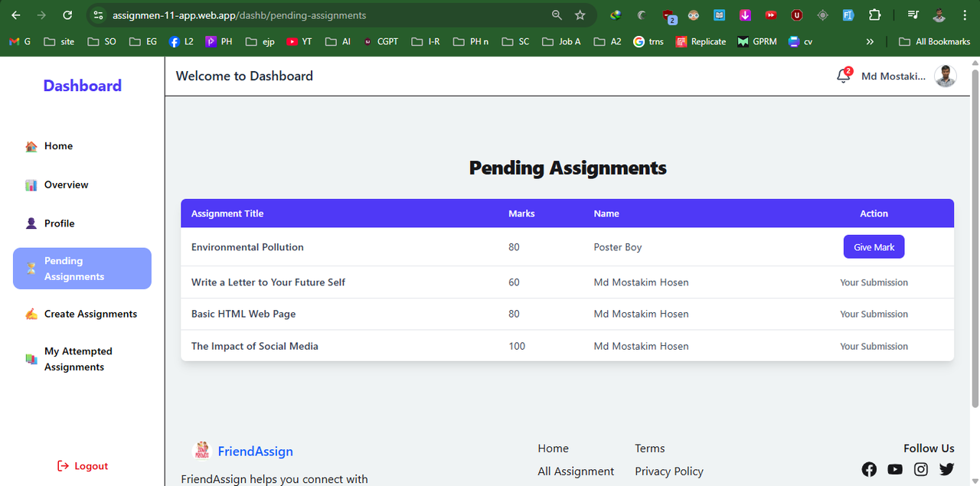Open Chrome three-dot menu

pyautogui.click(x=964, y=15)
